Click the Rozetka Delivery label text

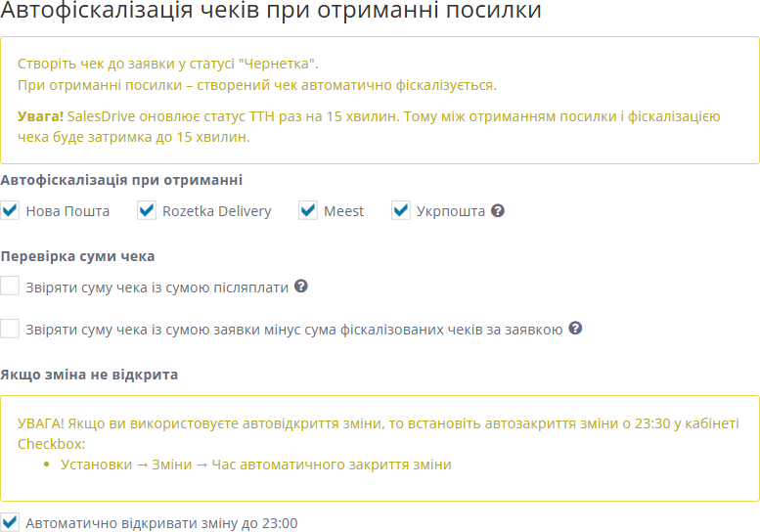(216, 211)
